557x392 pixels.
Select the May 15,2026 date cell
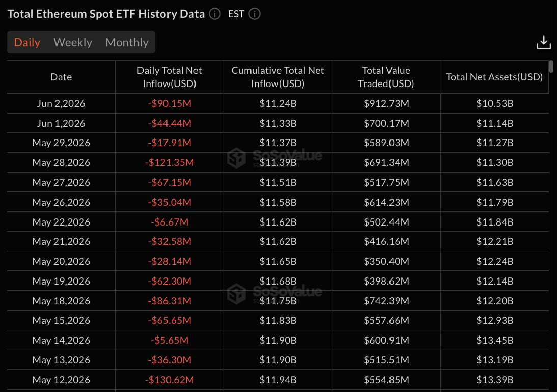pos(61,320)
